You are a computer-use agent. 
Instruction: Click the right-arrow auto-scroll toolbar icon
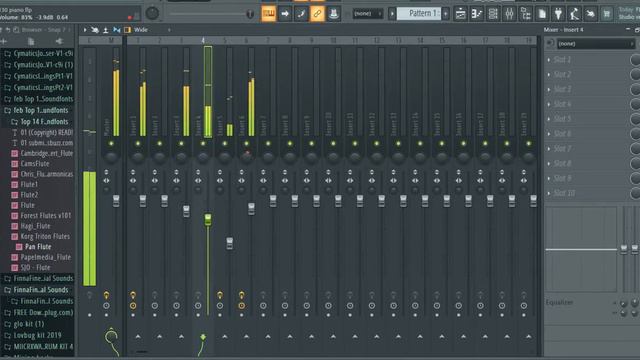coord(285,13)
